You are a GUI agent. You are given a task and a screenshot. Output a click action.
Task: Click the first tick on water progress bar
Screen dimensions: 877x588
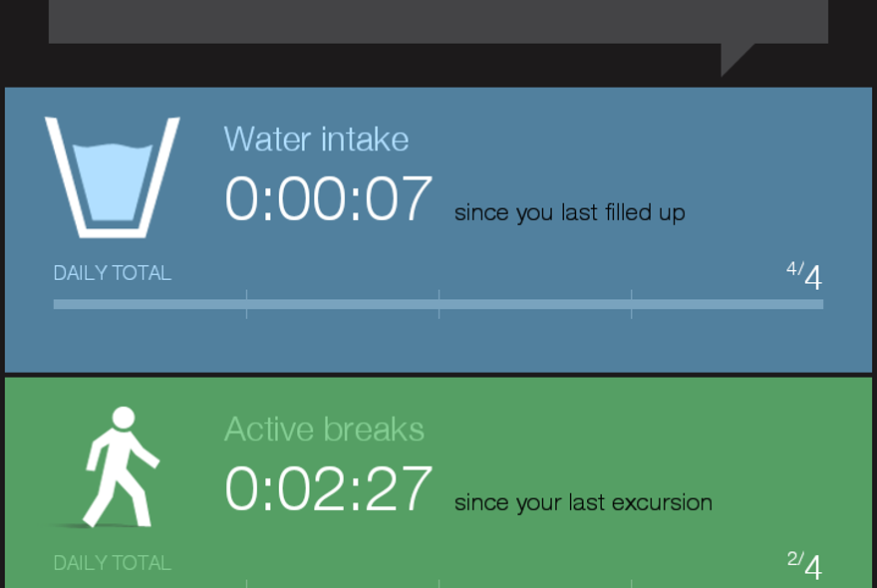point(247,304)
